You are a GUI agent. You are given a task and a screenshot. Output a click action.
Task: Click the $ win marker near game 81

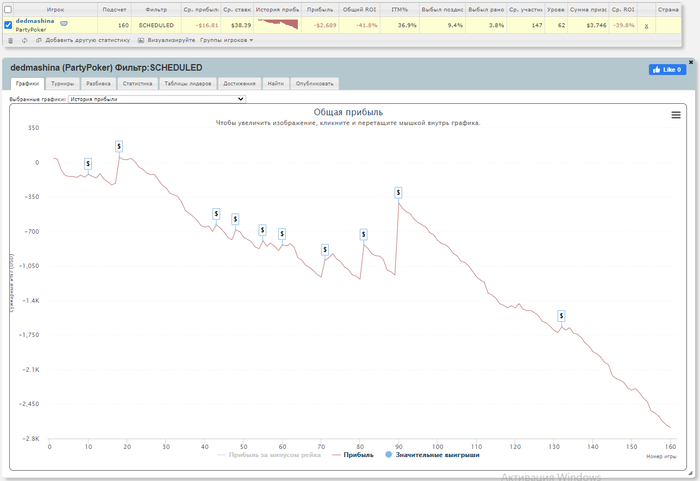(363, 234)
